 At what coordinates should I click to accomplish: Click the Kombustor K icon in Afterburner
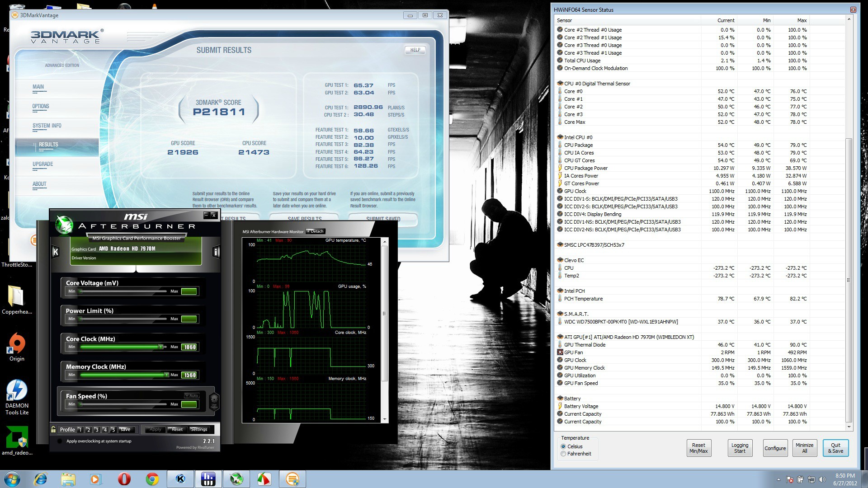pyautogui.click(x=55, y=252)
